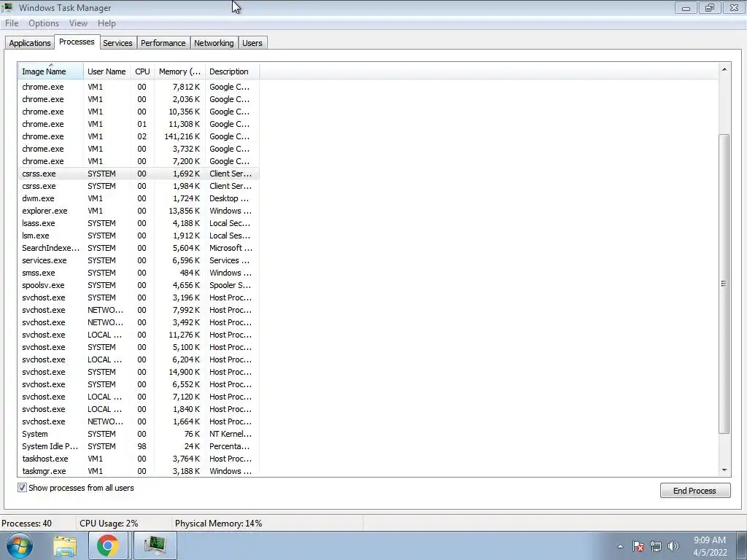Click the vertical scrollbar thumb
Viewport: 747px width, 560px height.
[x=724, y=284]
